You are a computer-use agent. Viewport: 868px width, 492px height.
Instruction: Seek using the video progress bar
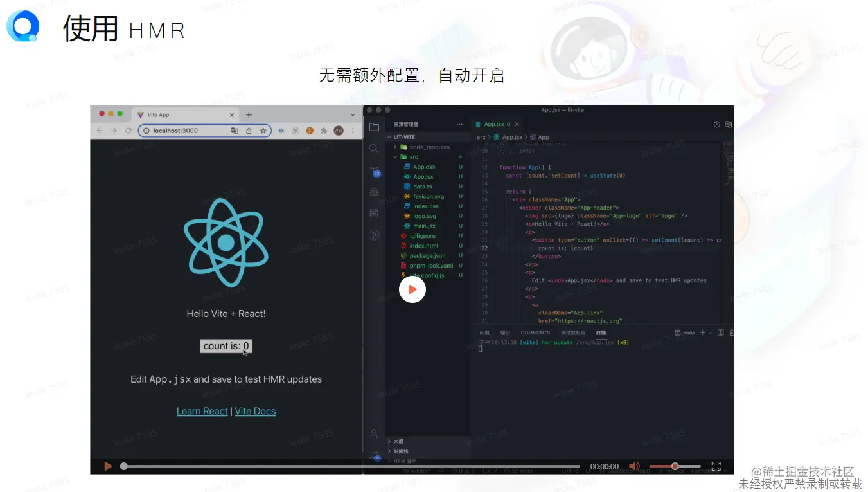[x=351, y=466]
